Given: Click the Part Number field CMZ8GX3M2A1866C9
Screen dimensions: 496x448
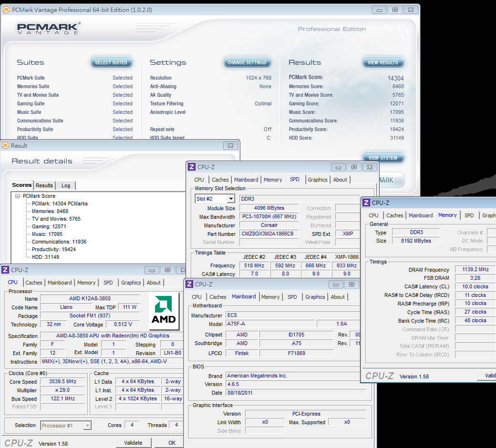Looking at the screenshot, I should pos(269,234).
